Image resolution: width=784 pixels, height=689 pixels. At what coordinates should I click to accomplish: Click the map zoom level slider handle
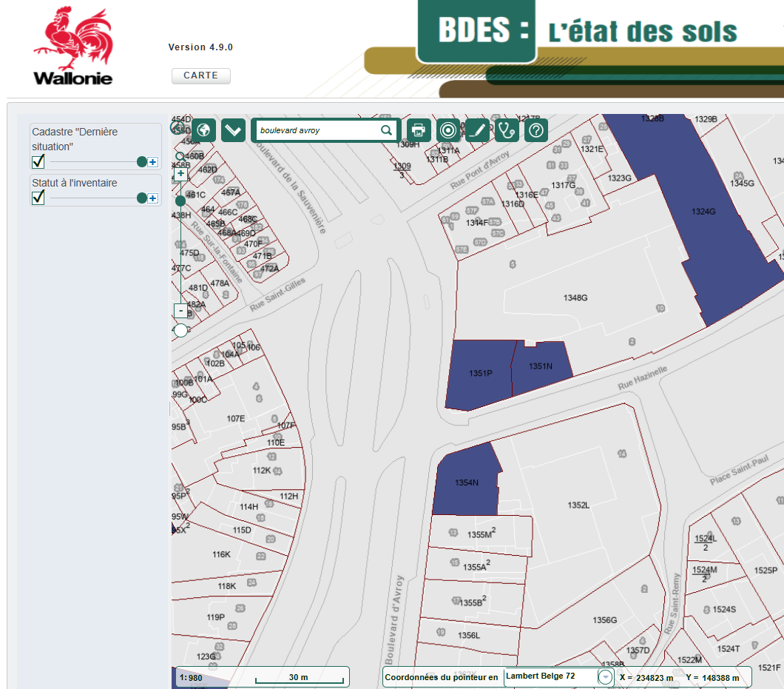[x=180, y=201]
